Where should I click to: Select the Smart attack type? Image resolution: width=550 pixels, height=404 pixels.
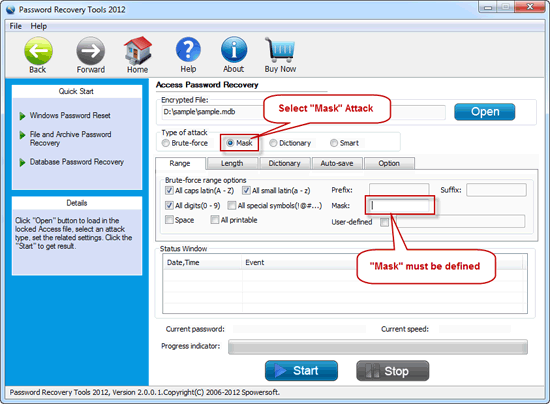(334, 143)
